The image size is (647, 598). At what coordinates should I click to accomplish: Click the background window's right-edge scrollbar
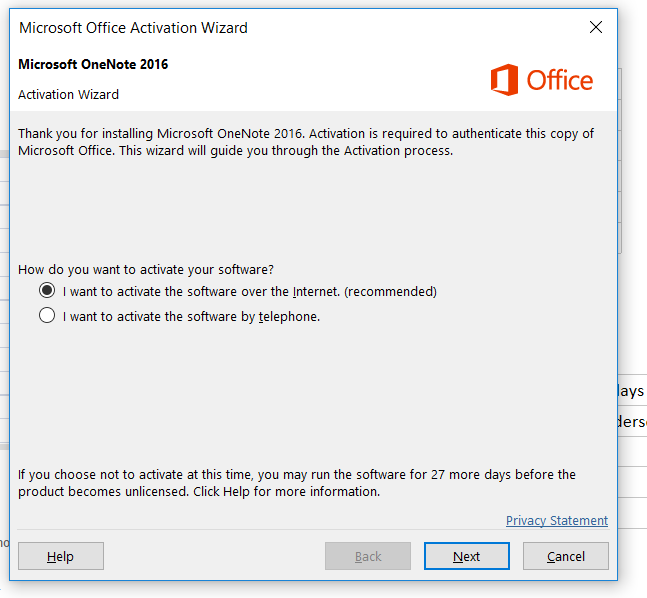619,161
